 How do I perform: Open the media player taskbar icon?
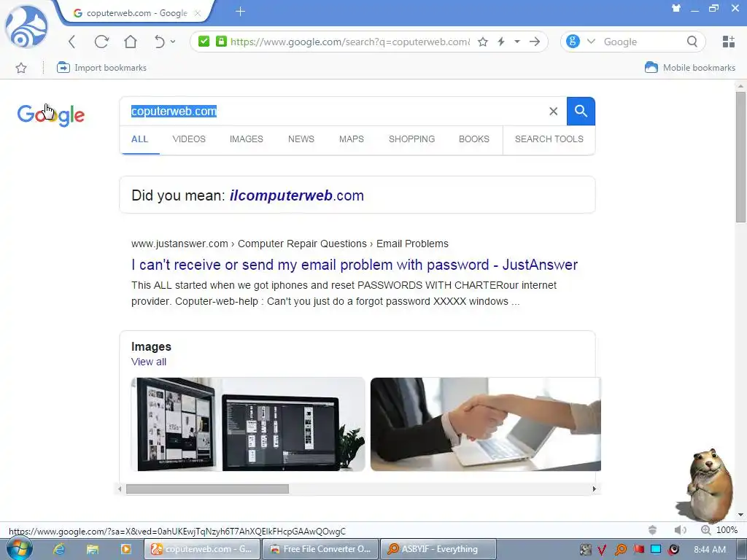(125, 549)
